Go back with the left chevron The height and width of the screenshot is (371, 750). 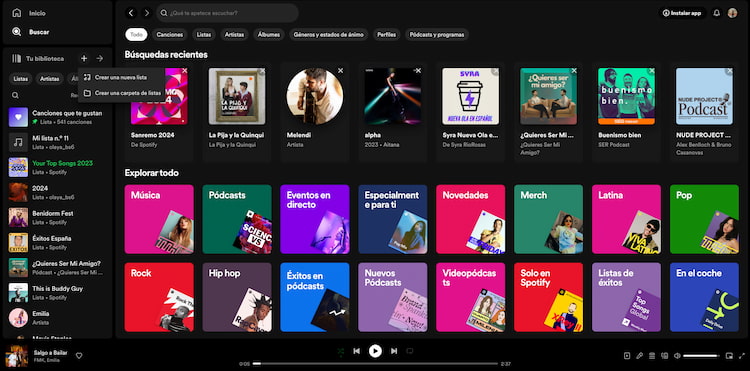132,13
